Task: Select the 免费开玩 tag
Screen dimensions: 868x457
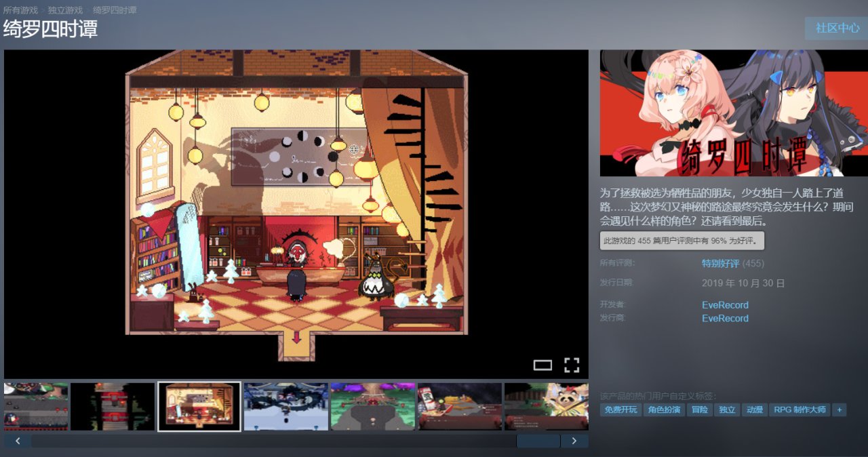Action: pyautogui.click(x=620, y=410)
